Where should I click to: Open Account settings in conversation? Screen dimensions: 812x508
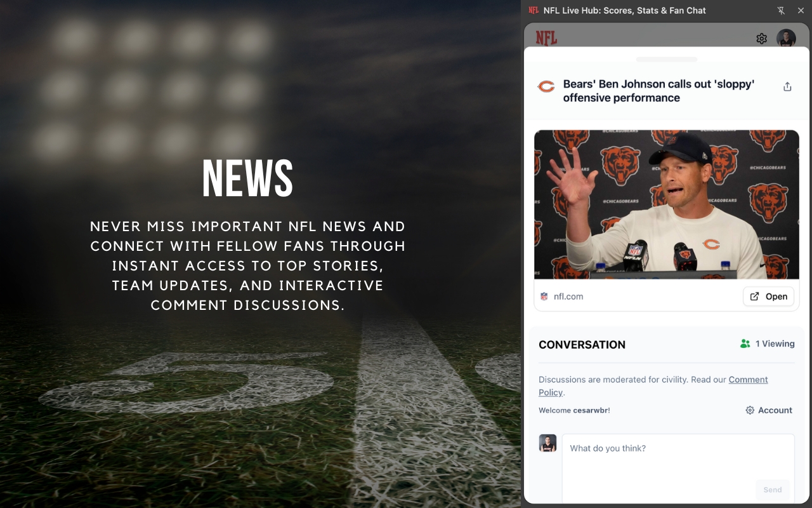point(769,410)
